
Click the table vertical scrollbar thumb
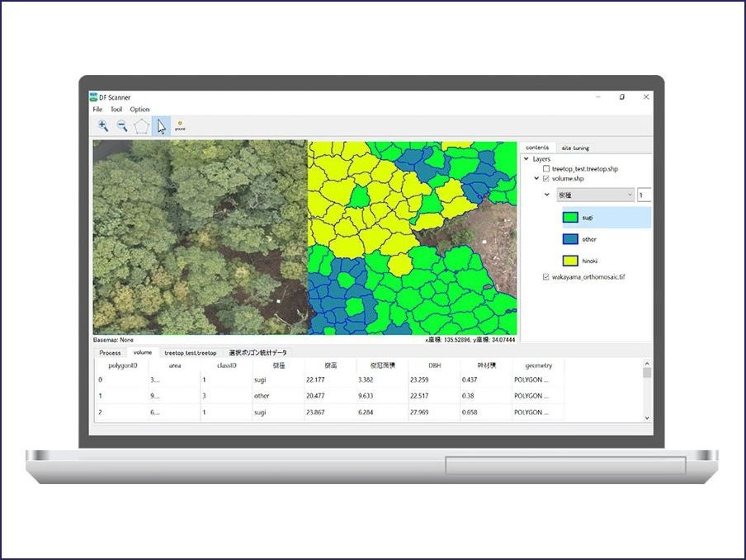[647, 373]
